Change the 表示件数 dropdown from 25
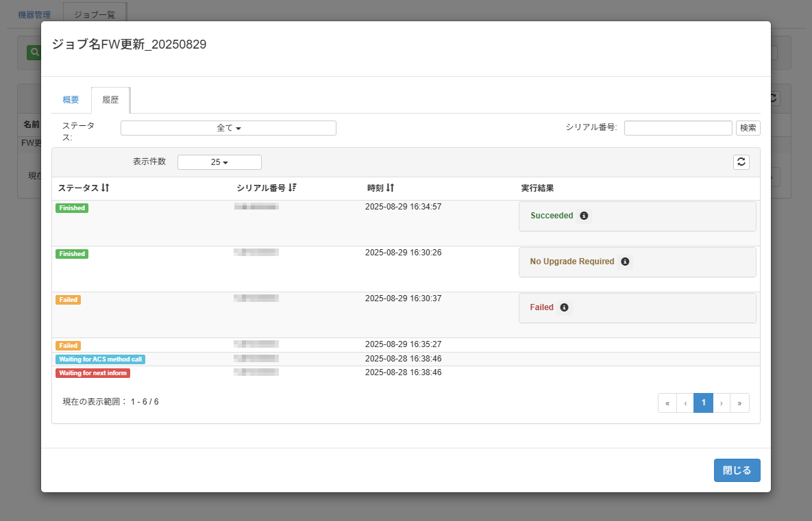Viewport: 812px width, 521px height. coord(219,162)
